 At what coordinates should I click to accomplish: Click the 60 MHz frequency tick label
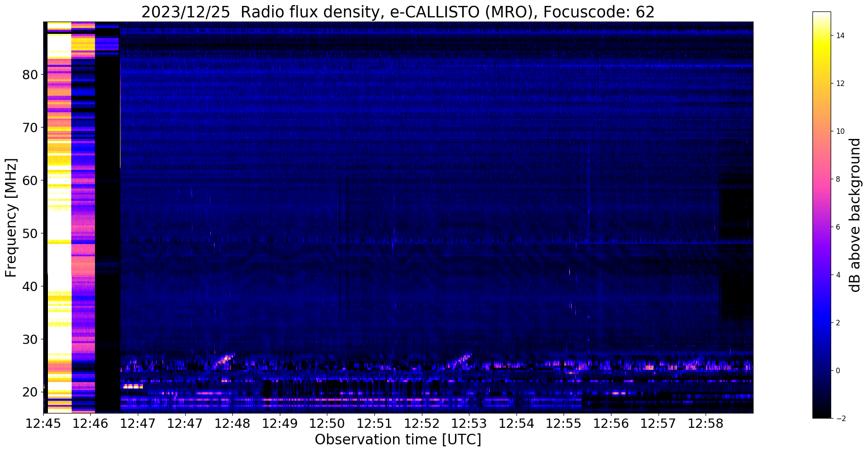point(31,180)
